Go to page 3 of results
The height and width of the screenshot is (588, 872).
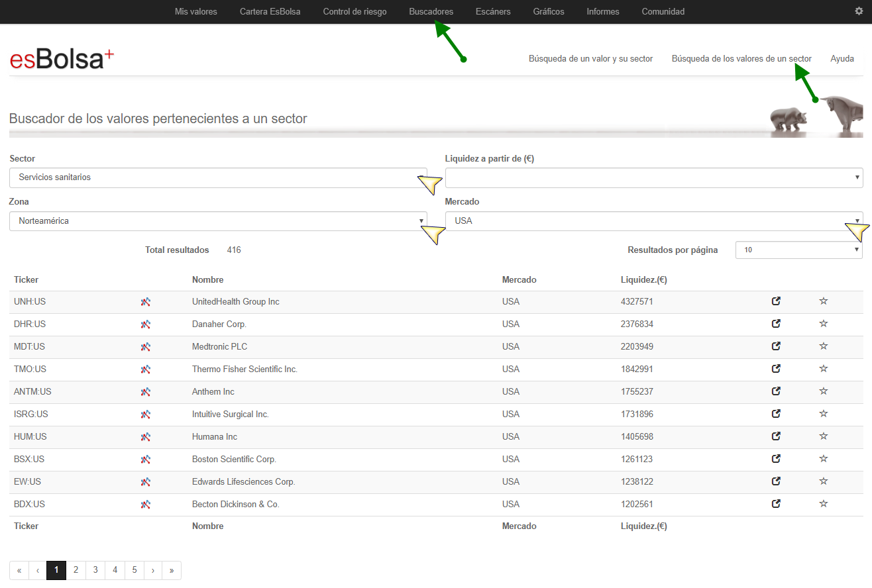pyautogui.click(x=95, y=570)
